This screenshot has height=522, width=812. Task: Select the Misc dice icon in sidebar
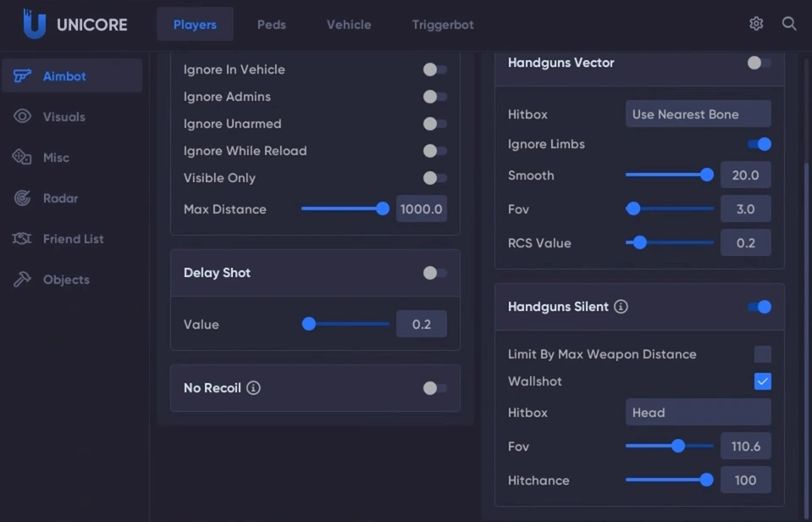click(22, 157)
